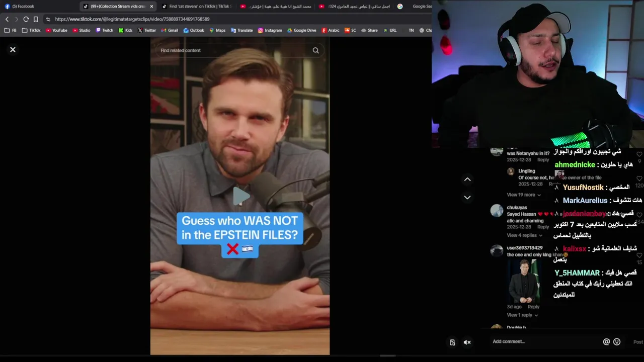Open the TikTok bookmarks folder
The height and width of the screenshot is (362, 644).
click(x=31, y=30)
